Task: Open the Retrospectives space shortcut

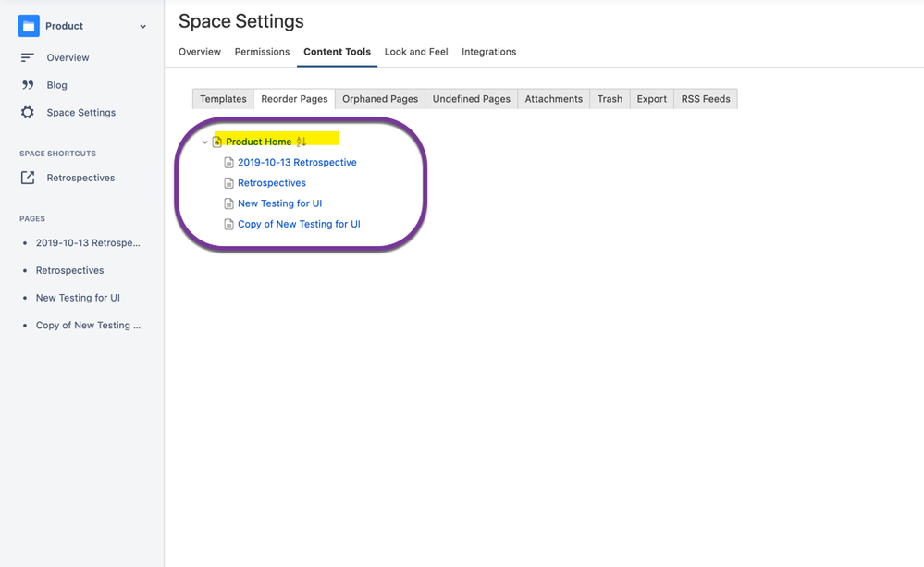Action: 80,178
